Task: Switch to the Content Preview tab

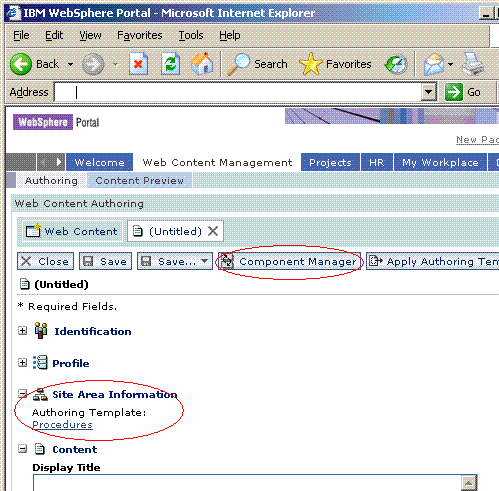Action: coord(139,181)
